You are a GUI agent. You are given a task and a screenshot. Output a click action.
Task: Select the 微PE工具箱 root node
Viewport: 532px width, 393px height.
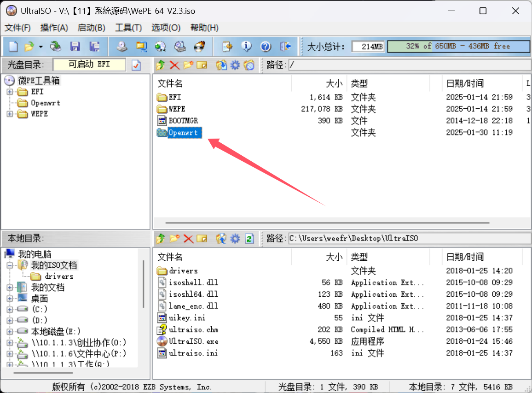[39, 81]
